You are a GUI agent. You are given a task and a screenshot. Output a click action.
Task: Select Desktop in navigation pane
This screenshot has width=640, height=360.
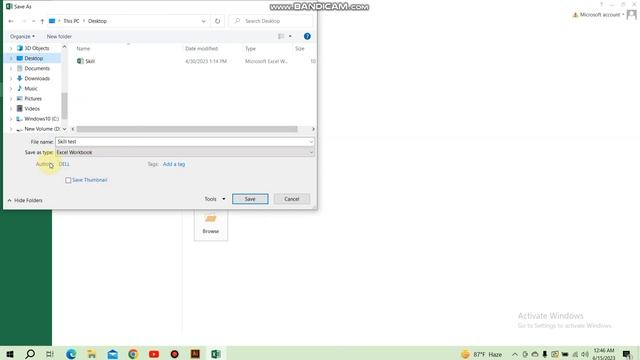point(33,58)
